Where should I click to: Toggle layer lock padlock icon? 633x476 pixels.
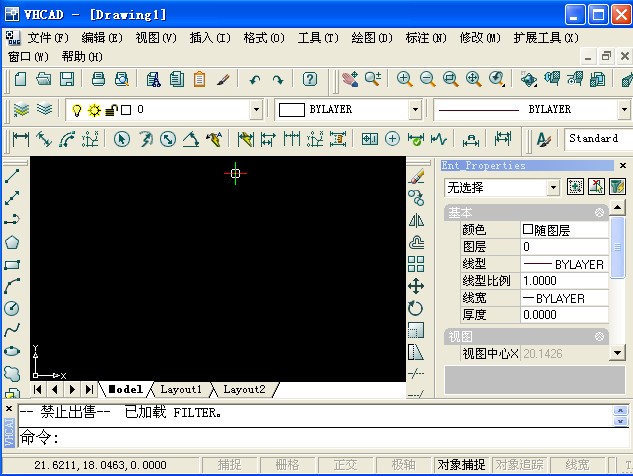coord(111,110)
